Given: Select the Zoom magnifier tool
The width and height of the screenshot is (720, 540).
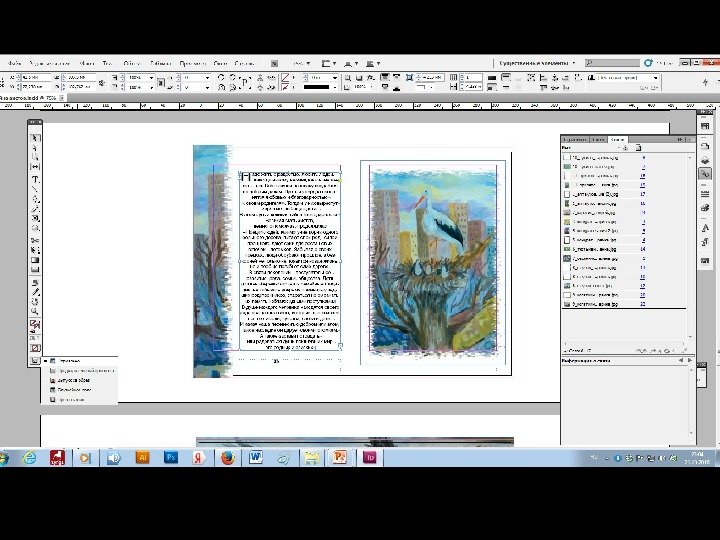Looking at the screenshot, I should click(35, 311).
